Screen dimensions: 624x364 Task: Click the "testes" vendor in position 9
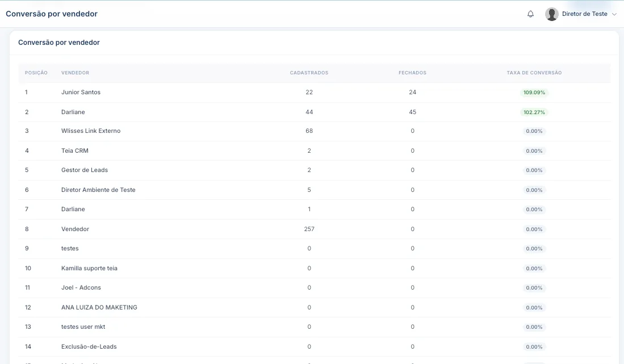pyautogui.click(x=70, y=249)
